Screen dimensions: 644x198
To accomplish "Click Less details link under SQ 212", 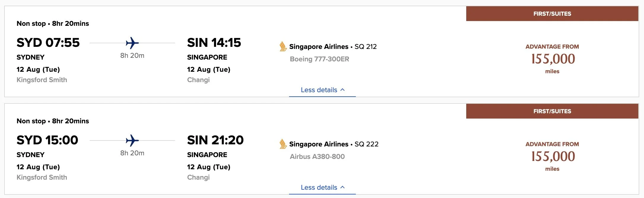I will pyautogui.click(x=319, y=90).
